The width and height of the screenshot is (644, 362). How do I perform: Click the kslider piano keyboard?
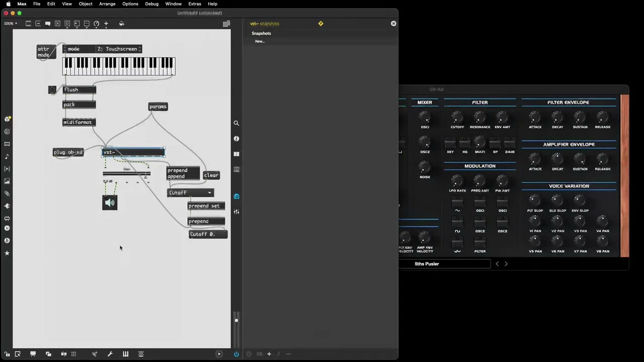[119, 66]
